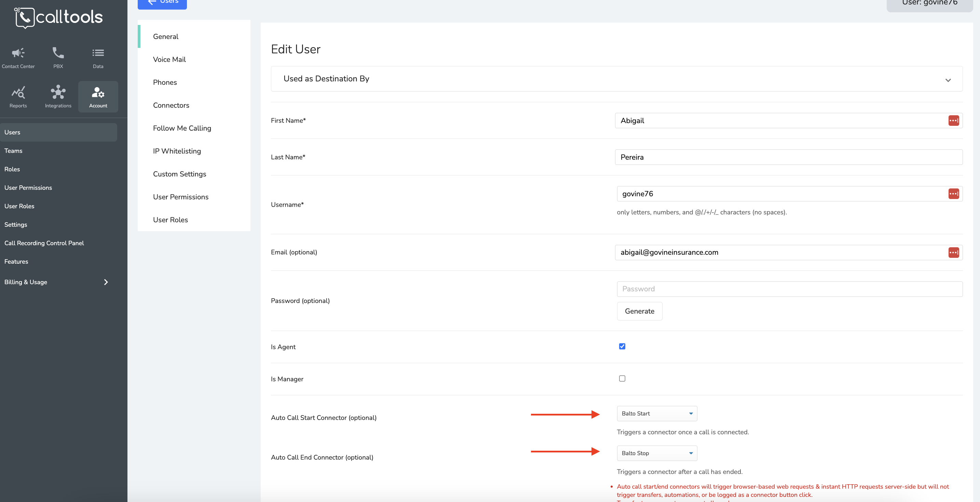View Reports via its sidebar icon
This screenshot has height=502, width=980.
tap(18, 96)
